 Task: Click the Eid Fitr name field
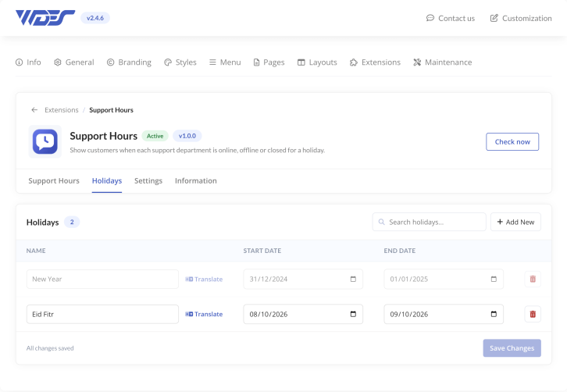(x=102, y=314)
